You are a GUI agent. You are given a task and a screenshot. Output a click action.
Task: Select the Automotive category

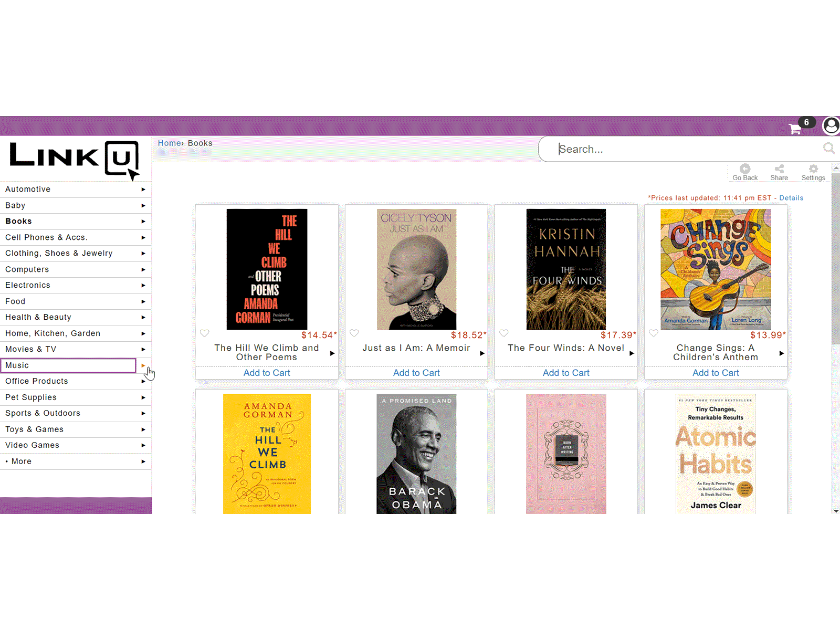(x=28, y=189)
